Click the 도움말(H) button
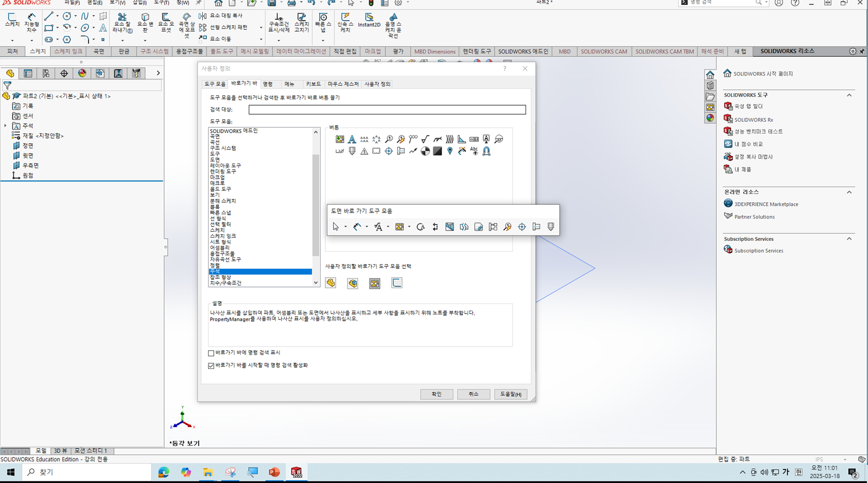 point(510,394)
